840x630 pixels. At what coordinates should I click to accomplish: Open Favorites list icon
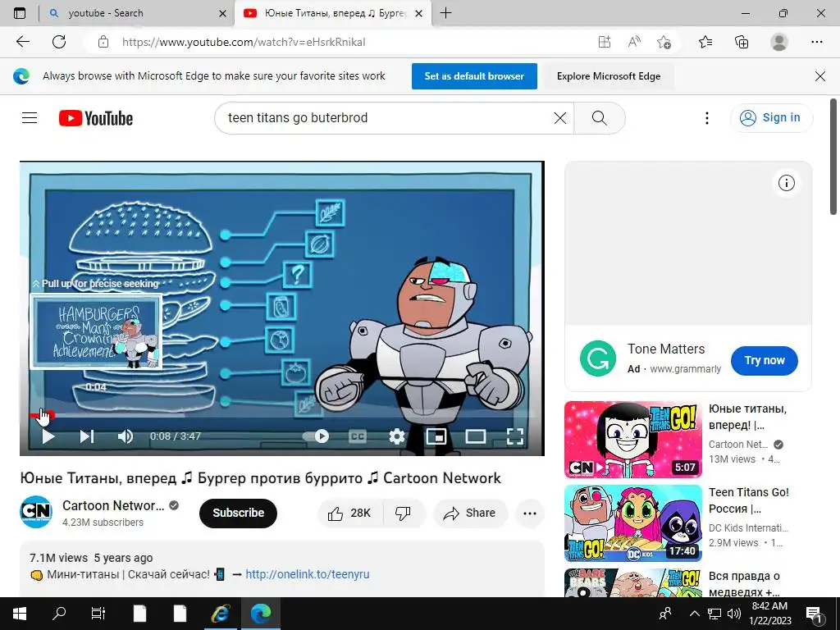705,42
